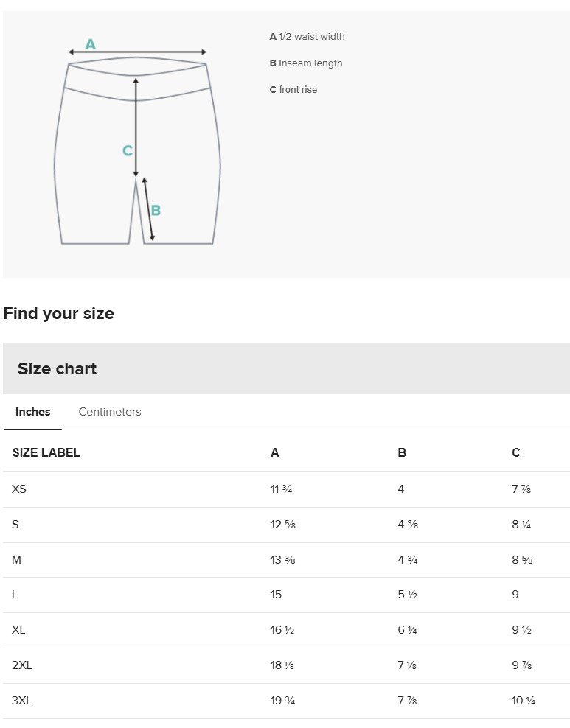Click column header B in the table
This screenshot has height=728, width=570.
coord(403,452)
